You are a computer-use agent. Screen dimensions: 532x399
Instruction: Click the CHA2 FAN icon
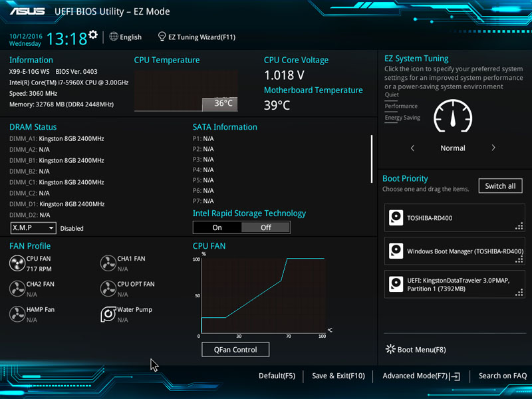click(17, 289)
